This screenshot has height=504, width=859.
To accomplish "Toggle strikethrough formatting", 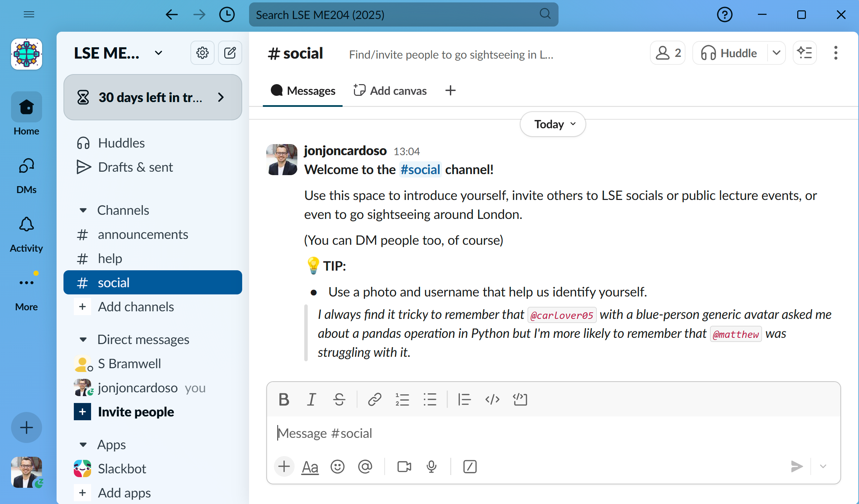I will (x=339, y=400).
